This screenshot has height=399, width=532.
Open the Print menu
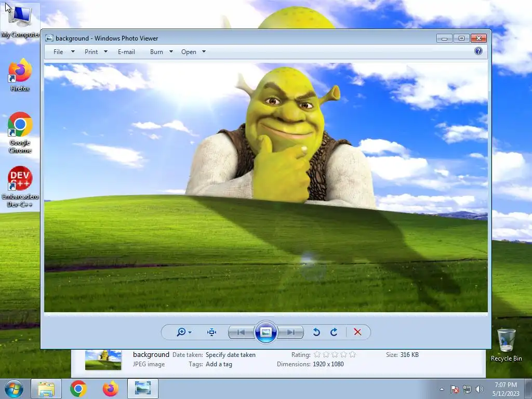(x=91, y=52)
